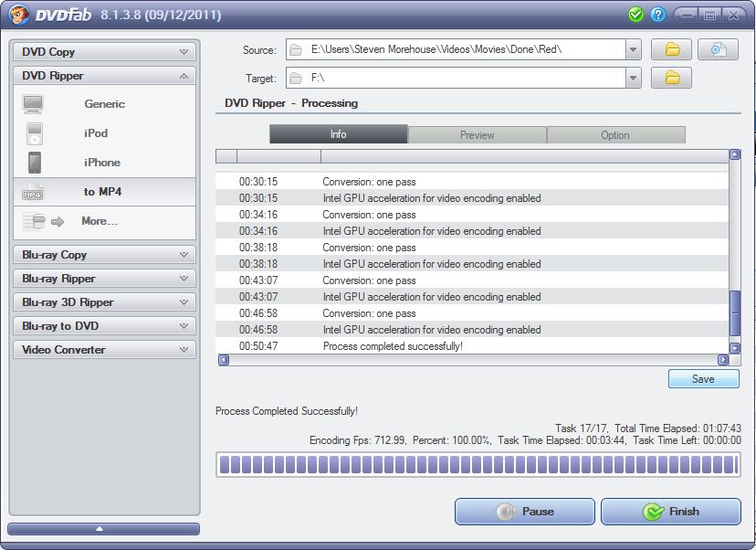The image size is (756, 550).
Task: Click the 'Task Time Left: 00:00:00' text
Action: (687, 440)
